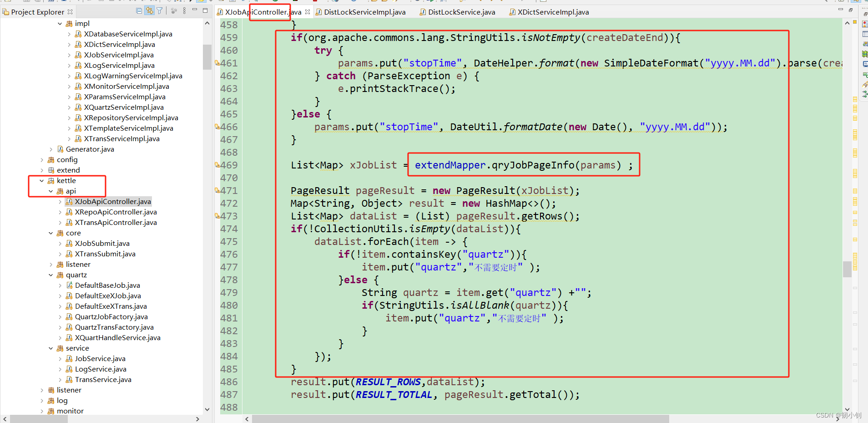Click the editor vertical scrollbar down arrow

coord(847,409)
